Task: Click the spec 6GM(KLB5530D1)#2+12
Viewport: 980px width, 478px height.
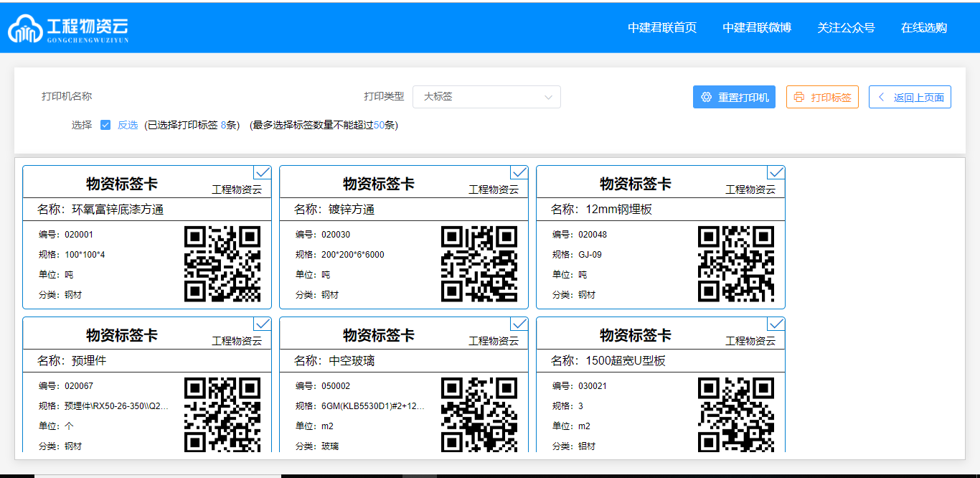Action: [373, 406]
